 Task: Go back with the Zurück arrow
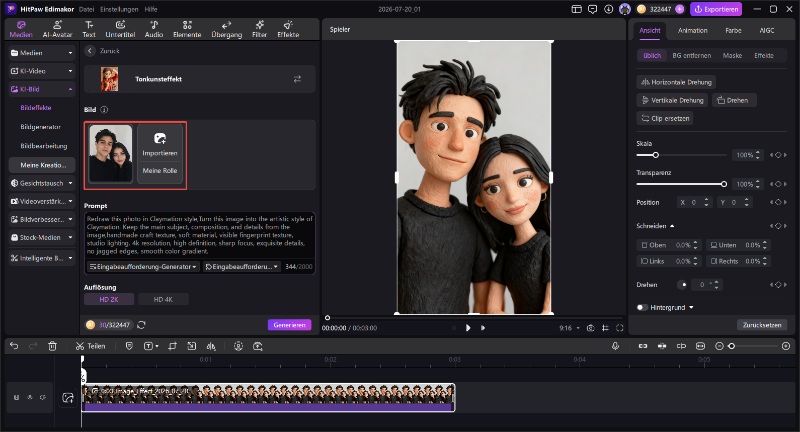click(x=90, y=50)
